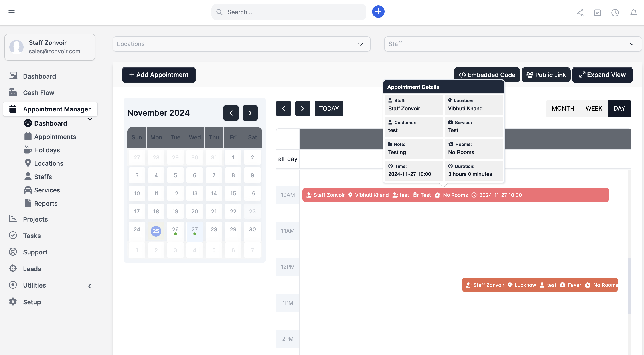This screenshot has height=355, width=644.
Task: Click the Add Appointment button
Action: tap(159, 75)
